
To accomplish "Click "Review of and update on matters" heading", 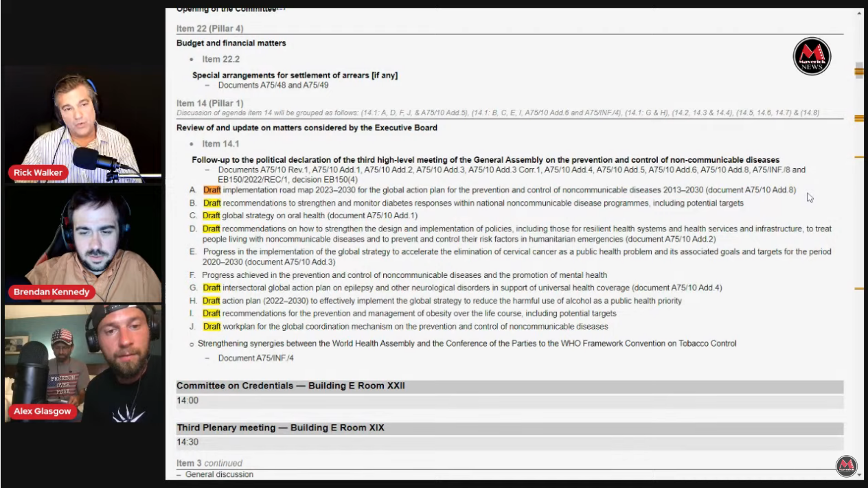I will tap(307, 128).
